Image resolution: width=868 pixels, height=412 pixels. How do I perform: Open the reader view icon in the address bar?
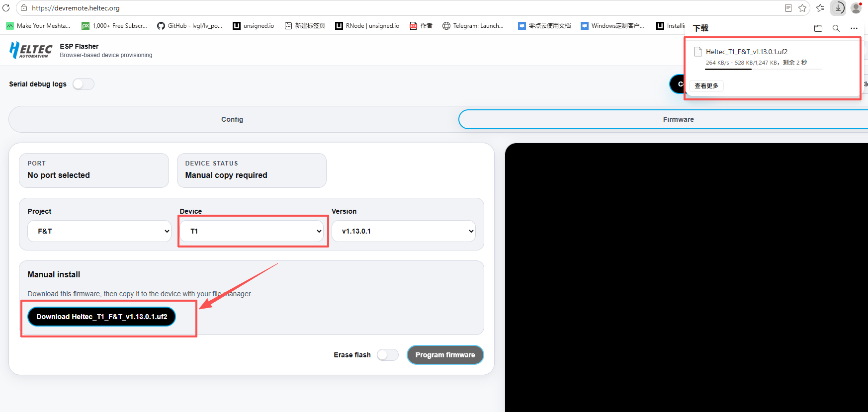[788, 8]
